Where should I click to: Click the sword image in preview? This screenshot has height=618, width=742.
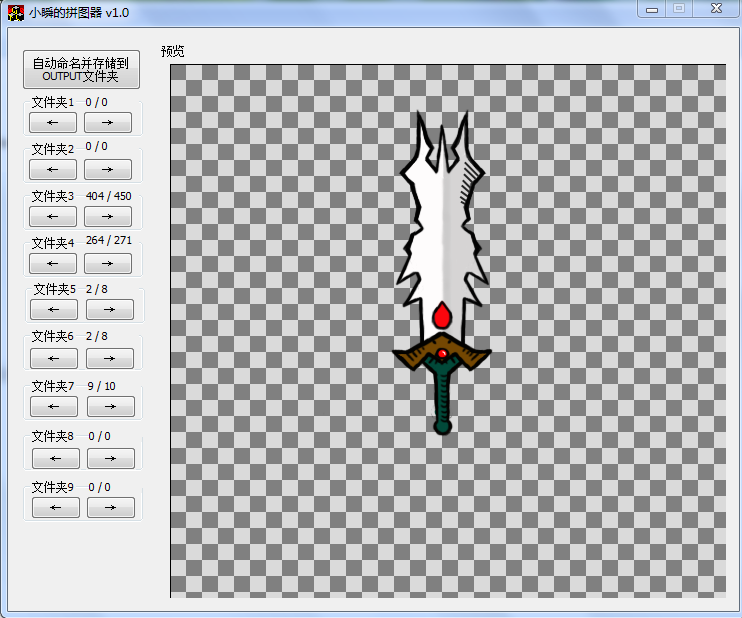point(442,273)
